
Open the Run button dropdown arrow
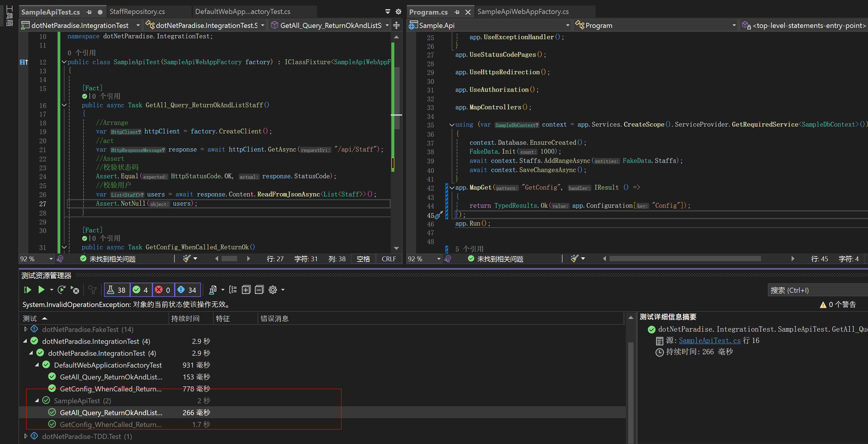51,290
